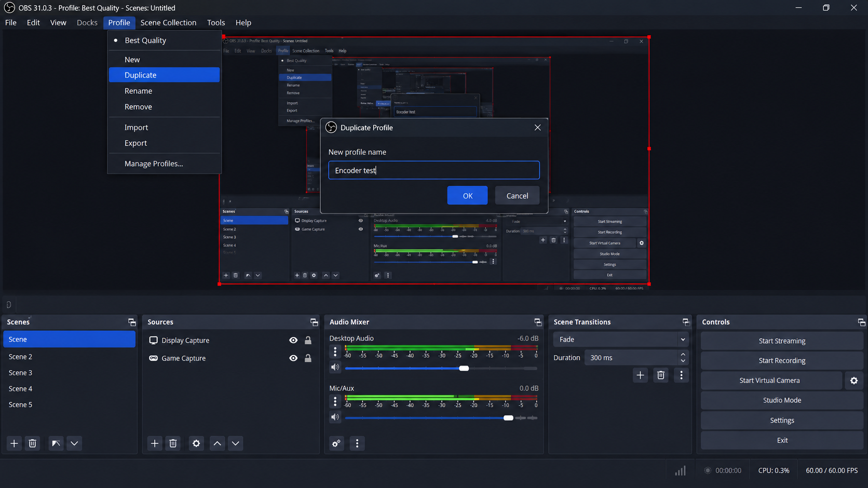868x488 pixels.
Task: Remove the scene transition trash icon
Action: pos(661,375)
